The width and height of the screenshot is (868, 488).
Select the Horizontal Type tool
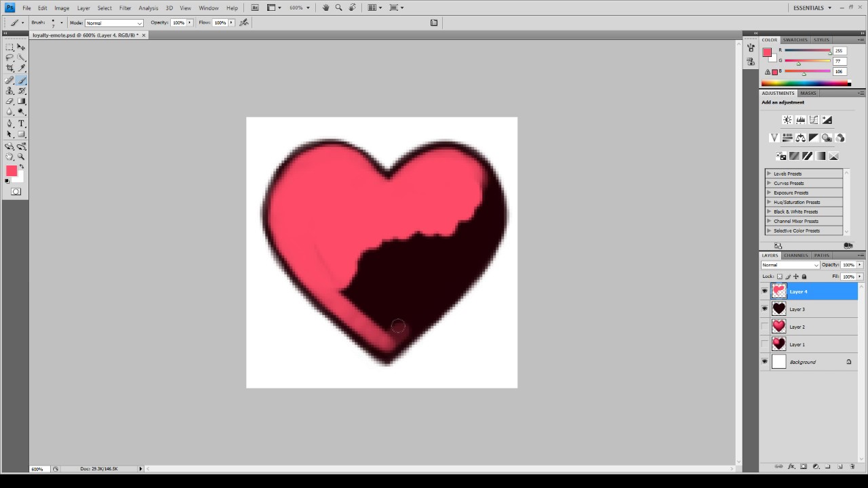(22, 123)
